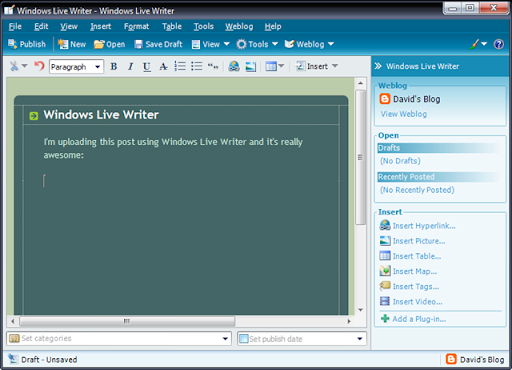This screenshot has height=370, width=512.
Task: Open the Weblog menu in menu bar
Action: (239, 26)
